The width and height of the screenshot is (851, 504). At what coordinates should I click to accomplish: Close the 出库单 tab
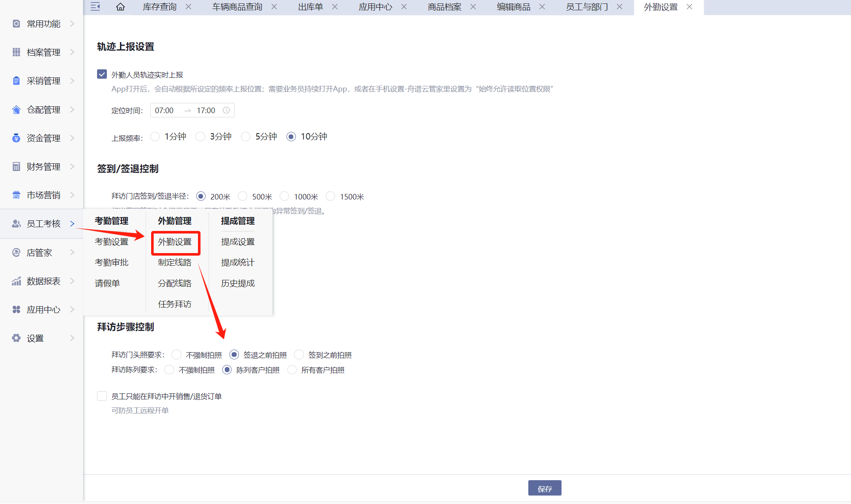pyautogui.click(x=335, y=7)
